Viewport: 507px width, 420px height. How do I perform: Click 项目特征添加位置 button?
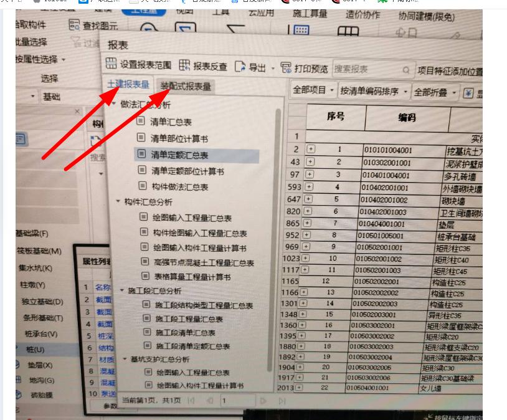[450, 71]
